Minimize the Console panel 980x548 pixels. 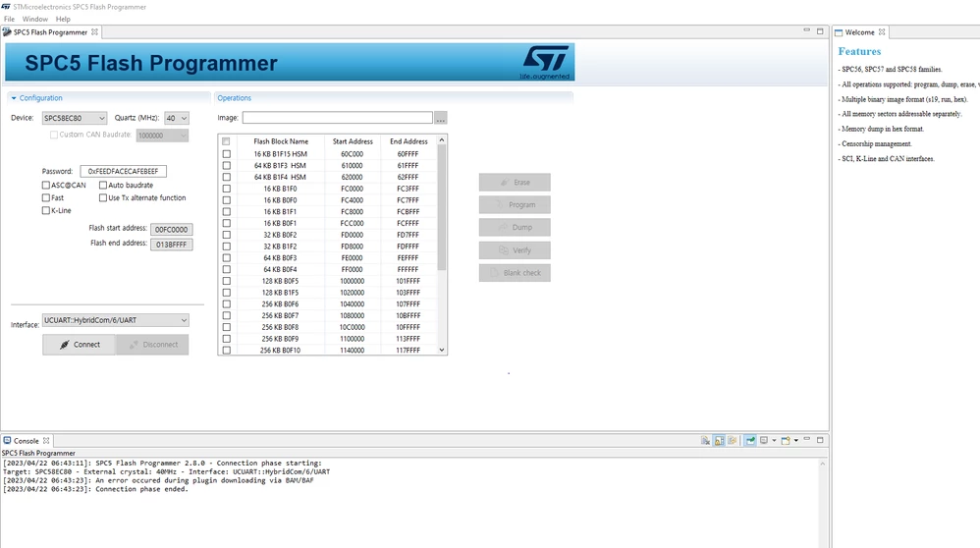[x=807, y=439]
